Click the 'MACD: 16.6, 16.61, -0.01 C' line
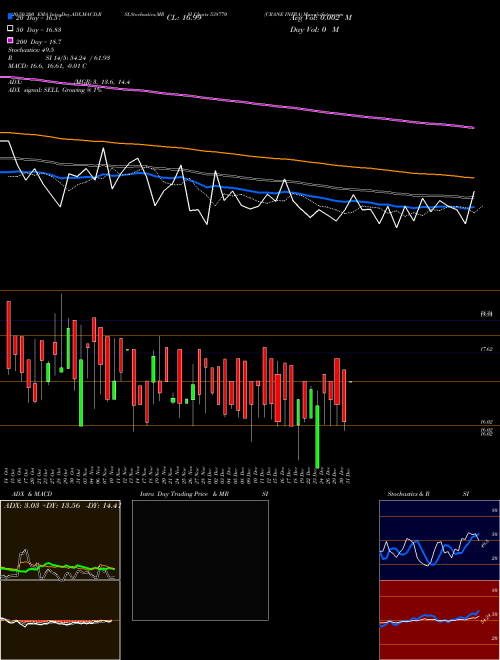 48,66
